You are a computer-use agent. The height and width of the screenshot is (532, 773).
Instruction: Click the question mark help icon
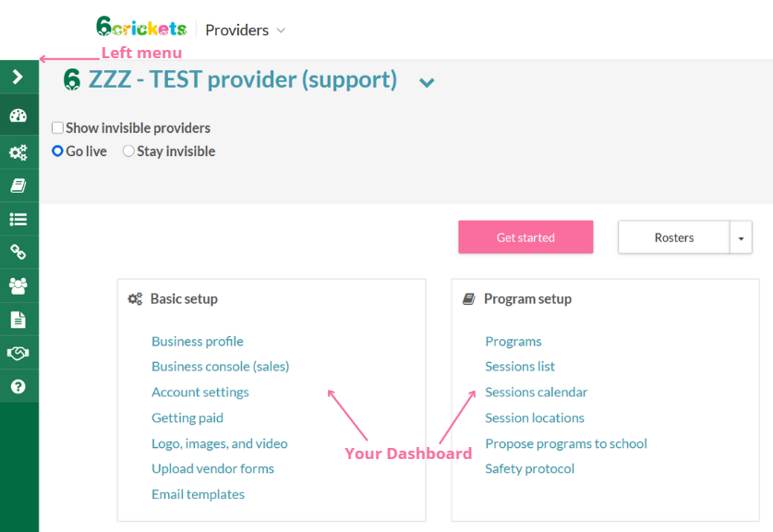pyautogui.click(x=18, y=386)
